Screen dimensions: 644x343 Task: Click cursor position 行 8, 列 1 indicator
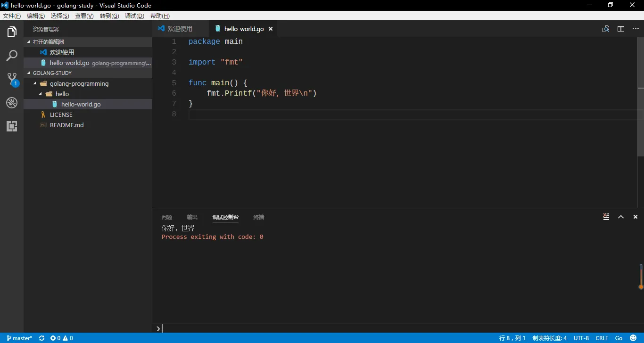click(x=512, y=338)
